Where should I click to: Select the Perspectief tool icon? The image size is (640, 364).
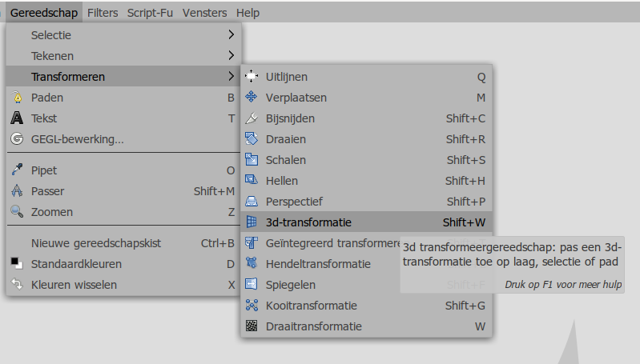click(252, 201)
